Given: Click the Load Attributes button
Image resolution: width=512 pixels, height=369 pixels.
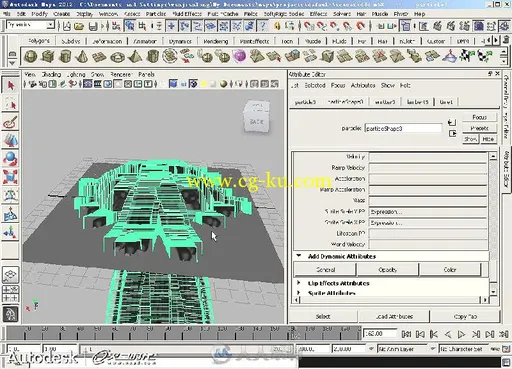Looking at the screenshot, I should pos(394,316).
